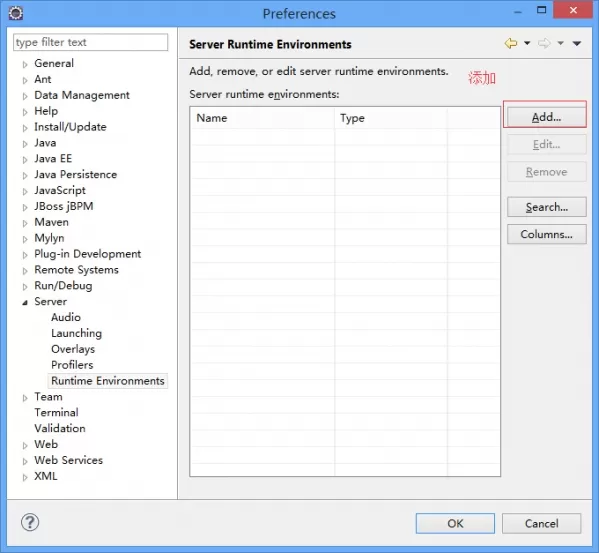This screenshot has height=553, width=599.
Task: Click the back navigation arrow icon
Action: click(x=511, y=44)
